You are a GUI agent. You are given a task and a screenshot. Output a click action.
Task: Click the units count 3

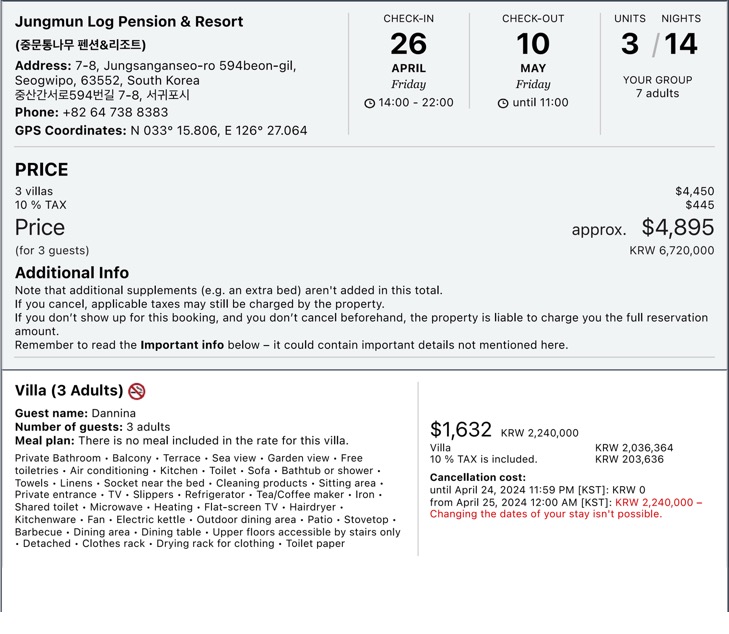click(629, 44)
